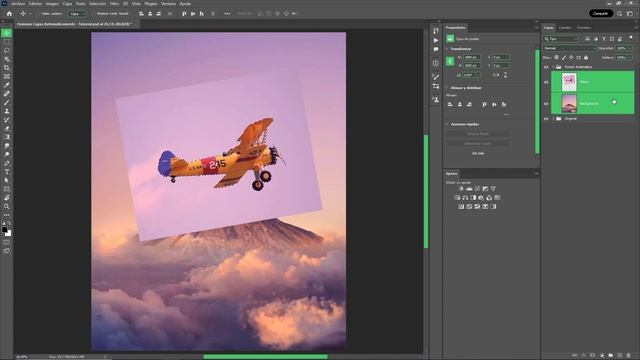Select the Brush tool
640x360 pixels.
tap(7, 102)
